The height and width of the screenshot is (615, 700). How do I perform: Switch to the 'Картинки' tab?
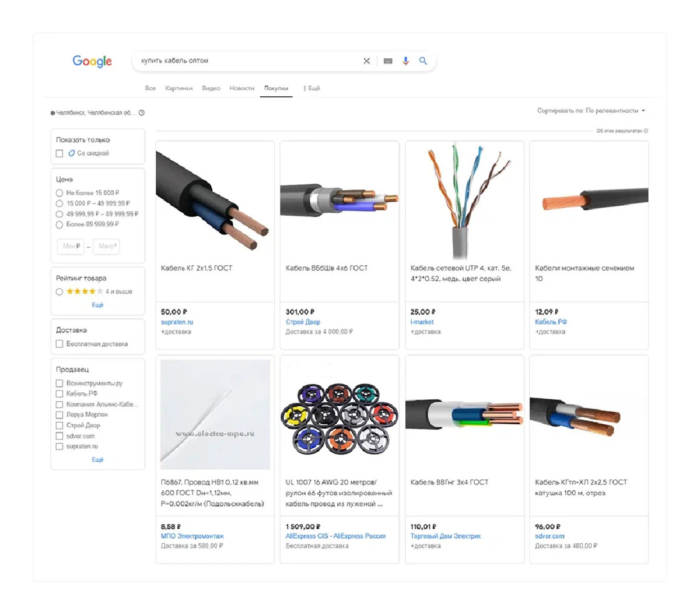[178, 88]
